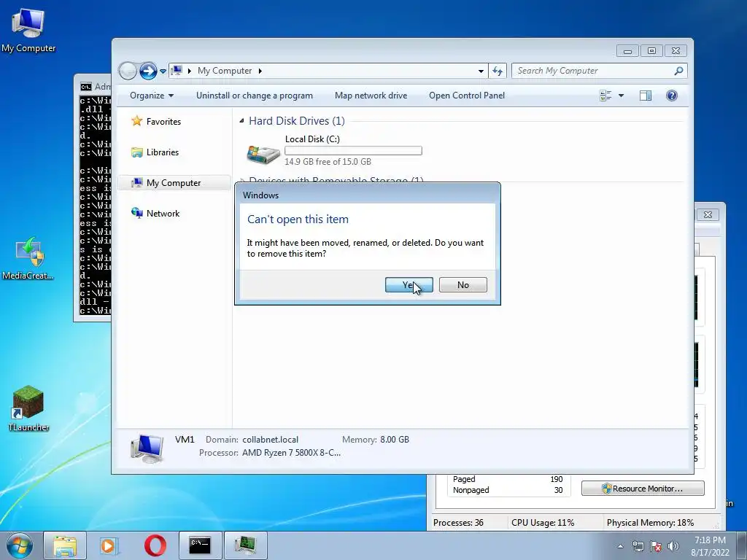Select Local Disk (C:) drive icon
The height and width of the screenshot is (560, 747).
click(x=263, y=155)
